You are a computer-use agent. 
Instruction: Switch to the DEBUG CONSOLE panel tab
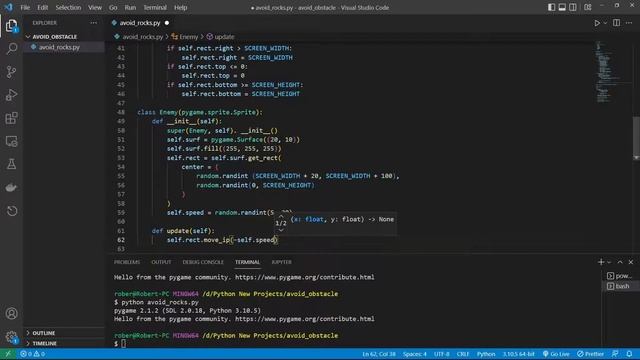tap(203, 262)
